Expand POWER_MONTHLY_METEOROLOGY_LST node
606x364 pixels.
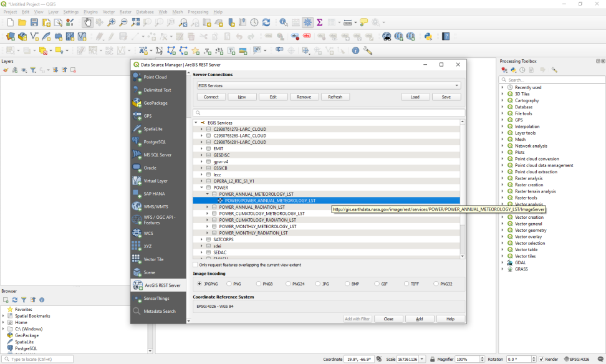pyautogui.click(x=207, y=226)
